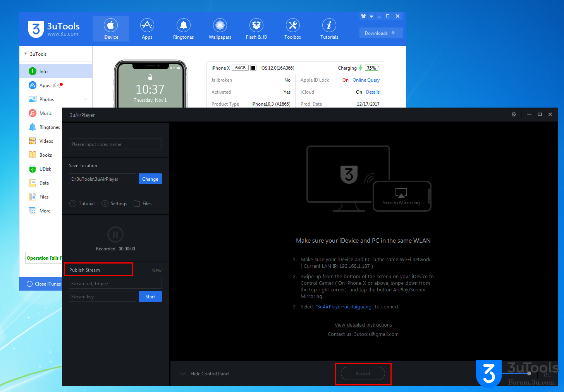Click the Change save location button
The height and width of the screenshot is (392, 564).
coord(150,179)
